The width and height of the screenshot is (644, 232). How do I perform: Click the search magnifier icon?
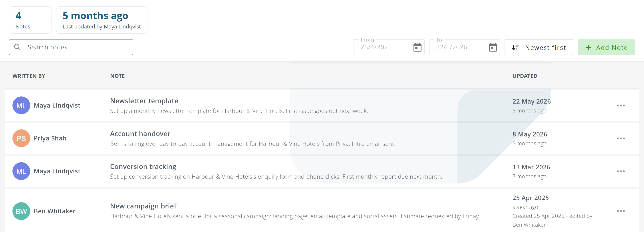17,47
